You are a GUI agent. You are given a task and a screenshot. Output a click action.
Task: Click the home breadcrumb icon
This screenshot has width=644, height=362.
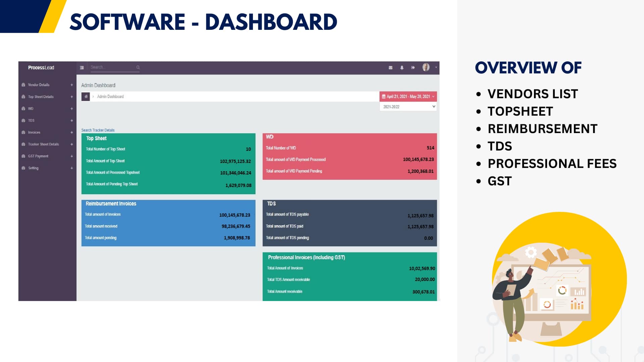pyautogui.click(x=86, y=97)
